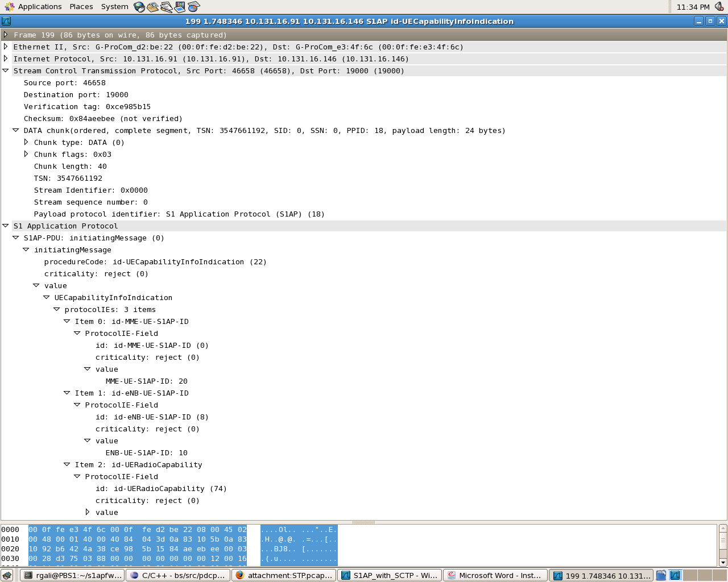Select the MME-UE-S1AP-ID: 20 line
The height and width of the screenshot is (582, 728).
(x=146, y=381)
